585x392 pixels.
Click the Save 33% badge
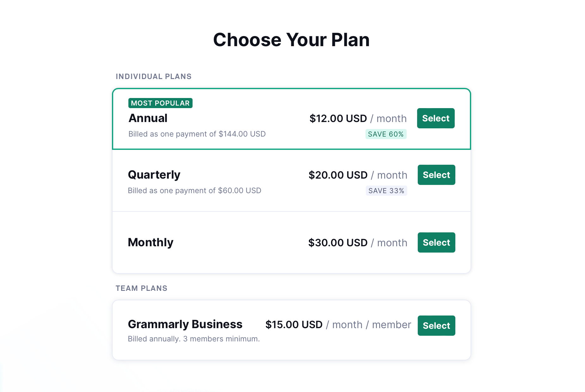click(x=386, y=191)
